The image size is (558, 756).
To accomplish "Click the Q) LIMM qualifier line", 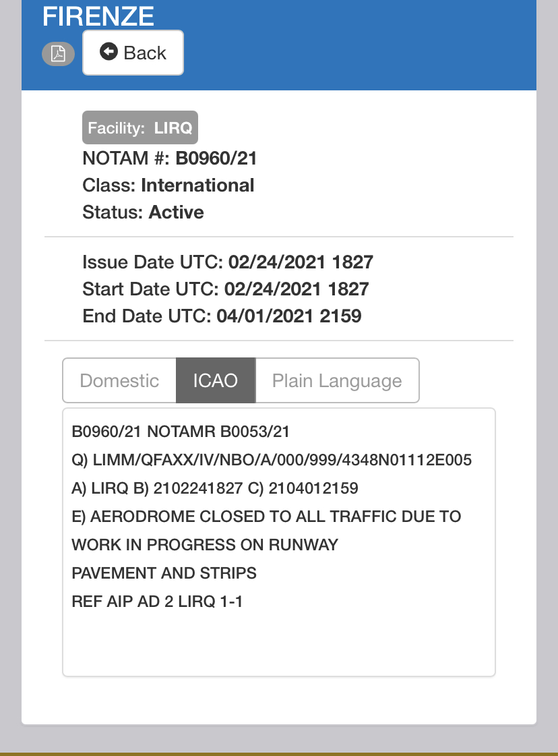I will [272, 460].
